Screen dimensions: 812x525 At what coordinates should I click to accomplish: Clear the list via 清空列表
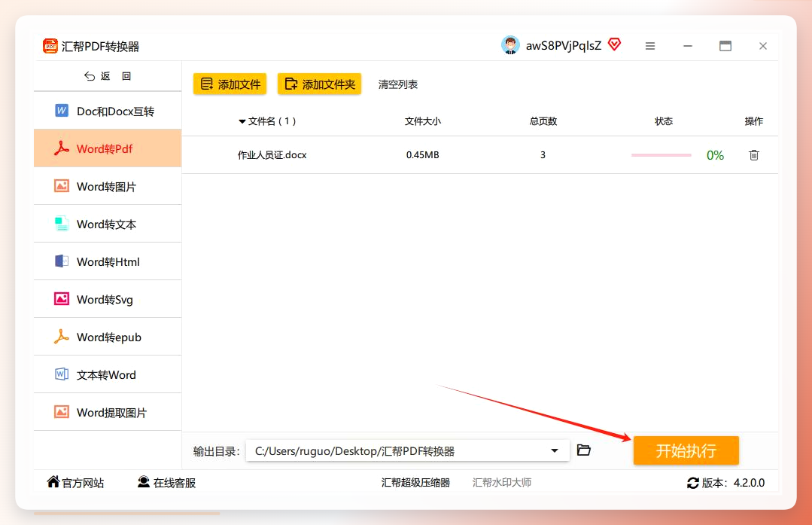pyautogui.click(x=397, y=84)
